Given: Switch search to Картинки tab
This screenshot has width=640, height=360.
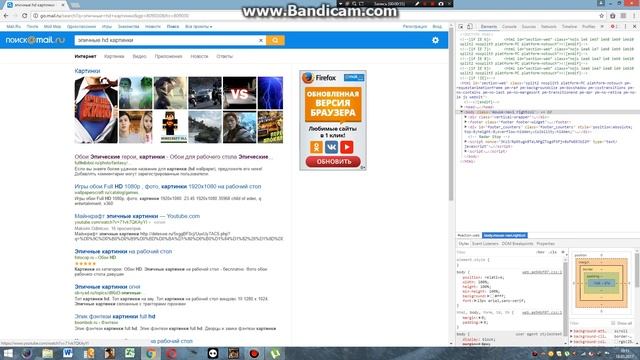Looking at the screenshot, I should tap(114, 56).
